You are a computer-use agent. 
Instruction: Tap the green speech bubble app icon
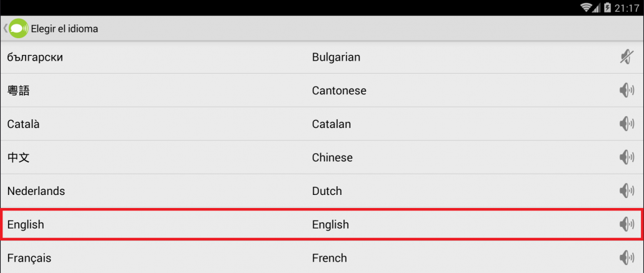click(x=19, y=29)
